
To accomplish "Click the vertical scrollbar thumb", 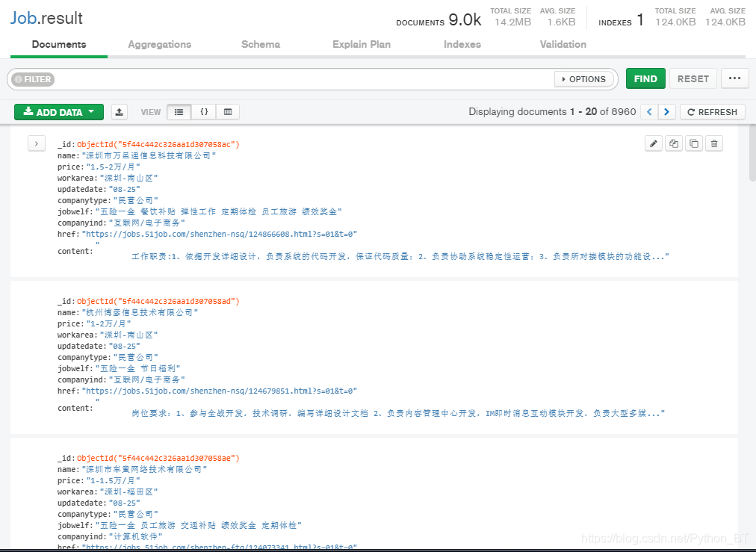I will 752,152.
